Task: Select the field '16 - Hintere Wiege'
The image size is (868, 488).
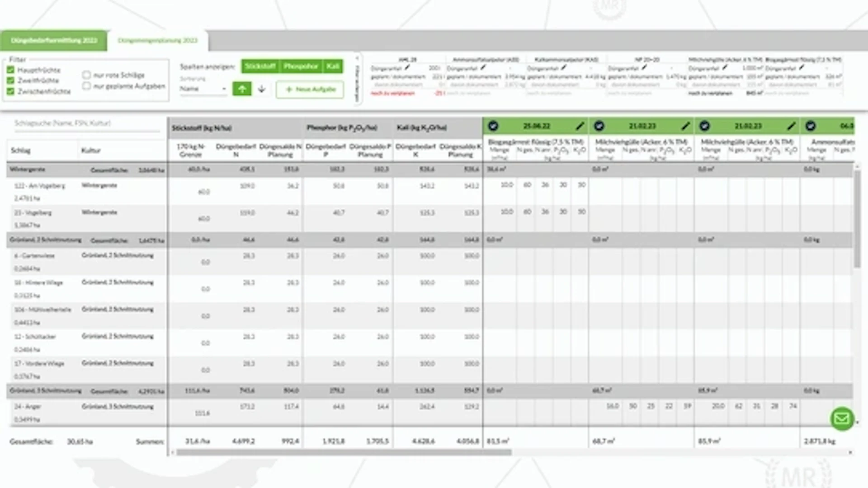Action: [38, 283]
